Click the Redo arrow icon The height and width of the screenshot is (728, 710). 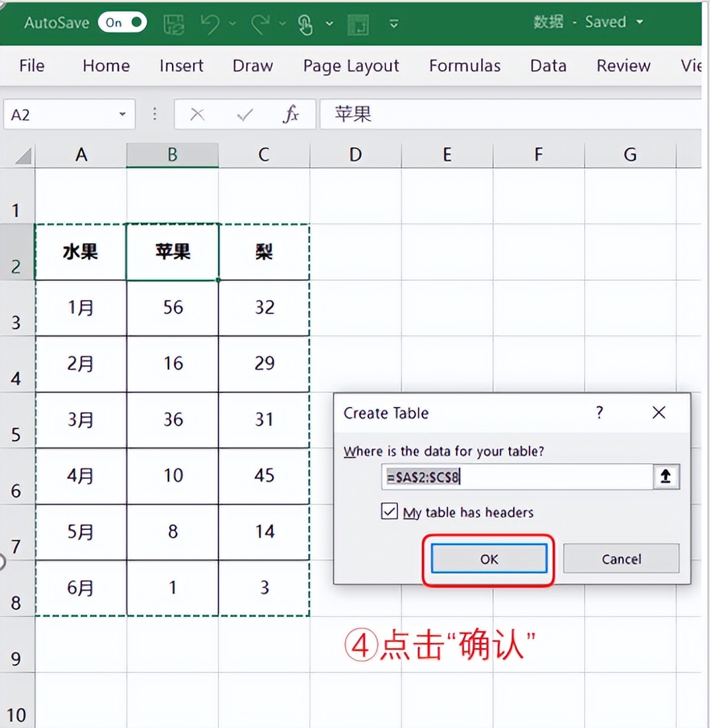pos(260,23)
